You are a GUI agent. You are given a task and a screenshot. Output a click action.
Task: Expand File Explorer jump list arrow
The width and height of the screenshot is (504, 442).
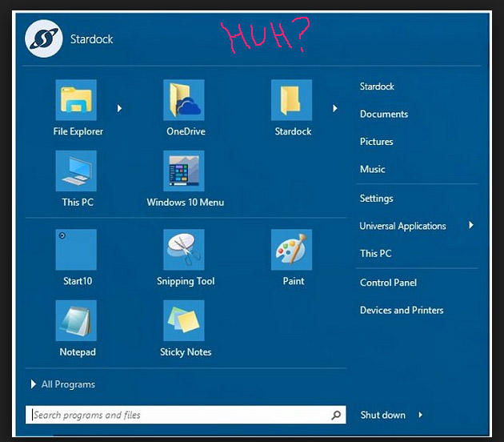119,108
